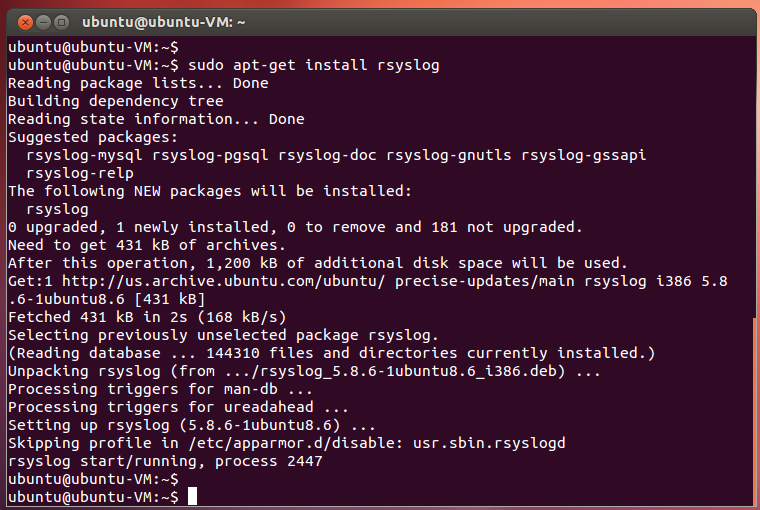Click the terminal's vertical scrollbar handle on the right
The width and height of the screenshot is (760, 510).
tap(755, 411)
